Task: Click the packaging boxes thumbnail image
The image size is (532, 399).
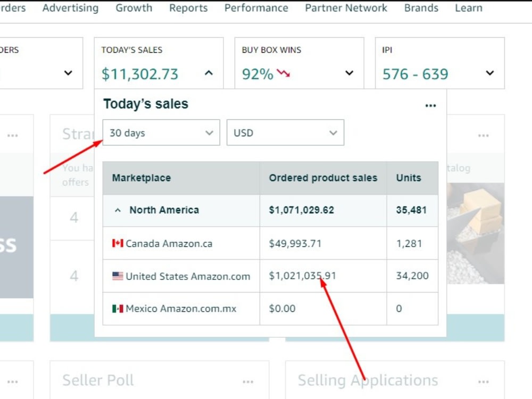Action: pyautogui.click(x=475, y=234)
